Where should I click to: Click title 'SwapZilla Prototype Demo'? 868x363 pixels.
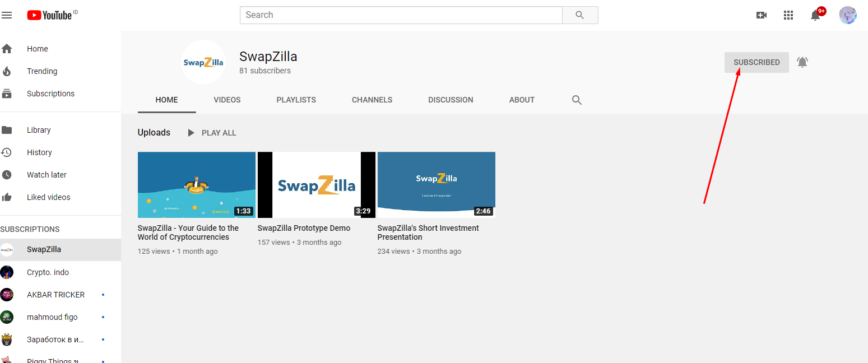(x=304, y=228)
